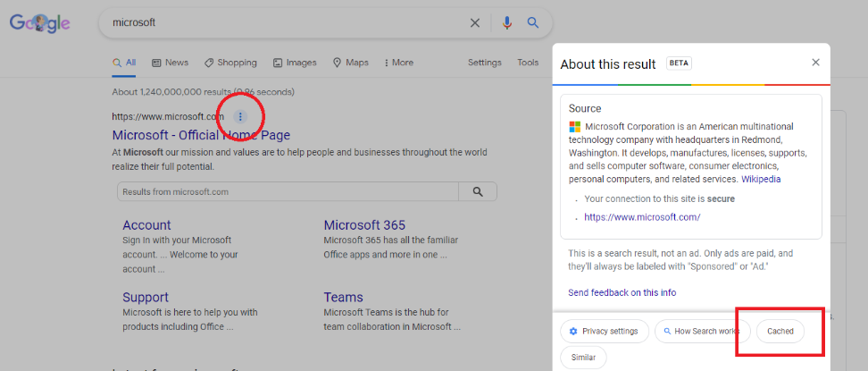Screen dimensions: 868x371
Task: Open the three-dot menu beside microsoft.com URL
Action: coord(240,116)
